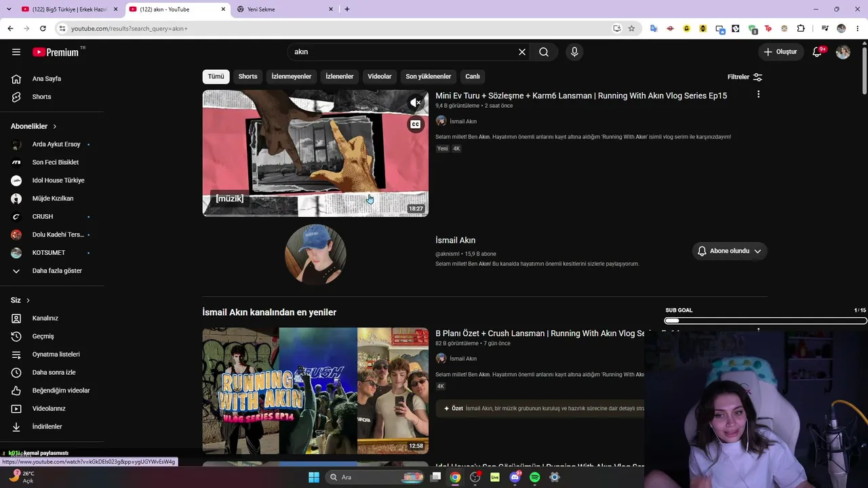Open the YouTube guide hamburger menu
868x488 pixels.
coord(16,52)
